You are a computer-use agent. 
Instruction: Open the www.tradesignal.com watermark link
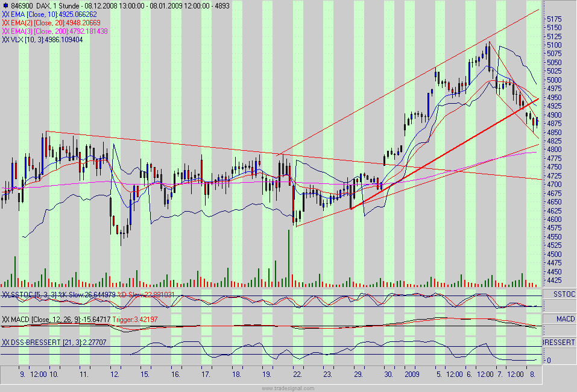[288, 388]
